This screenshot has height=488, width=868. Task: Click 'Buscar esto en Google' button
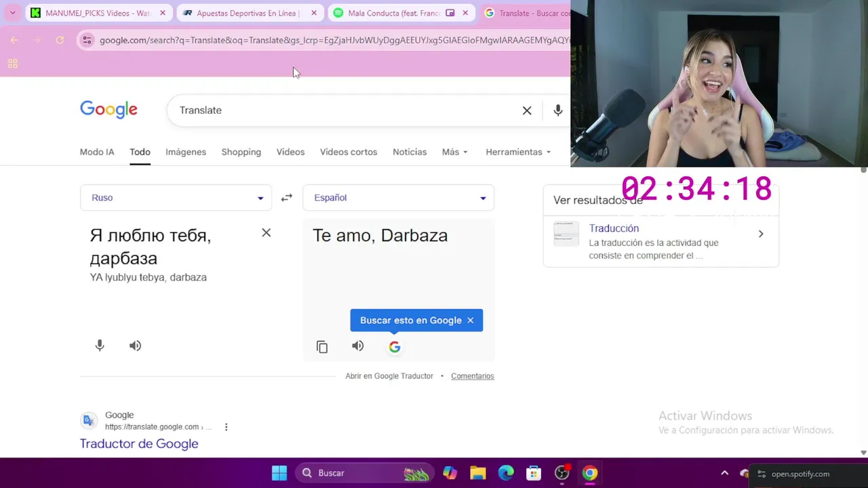coord(410,321)
